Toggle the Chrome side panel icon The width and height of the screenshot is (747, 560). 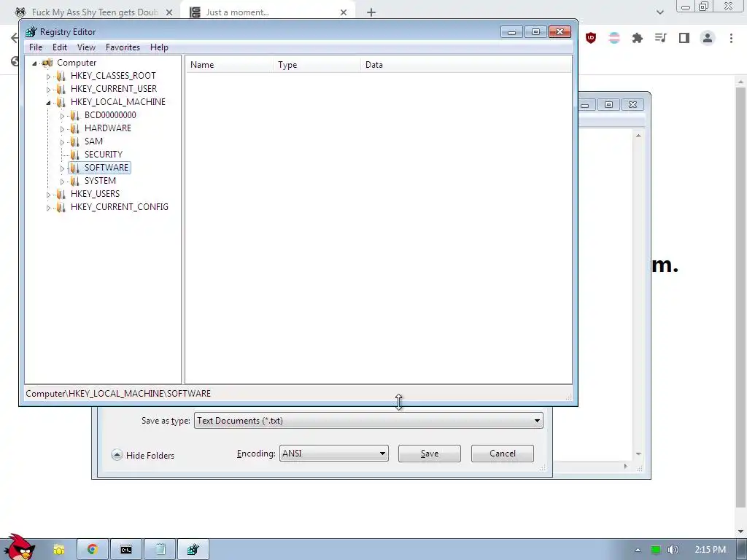684,38
